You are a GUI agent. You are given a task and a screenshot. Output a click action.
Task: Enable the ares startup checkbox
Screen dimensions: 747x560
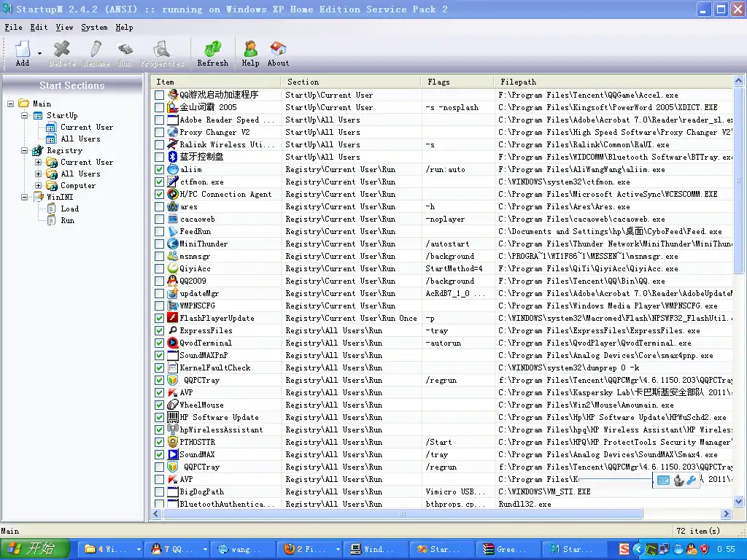(159, 206)
